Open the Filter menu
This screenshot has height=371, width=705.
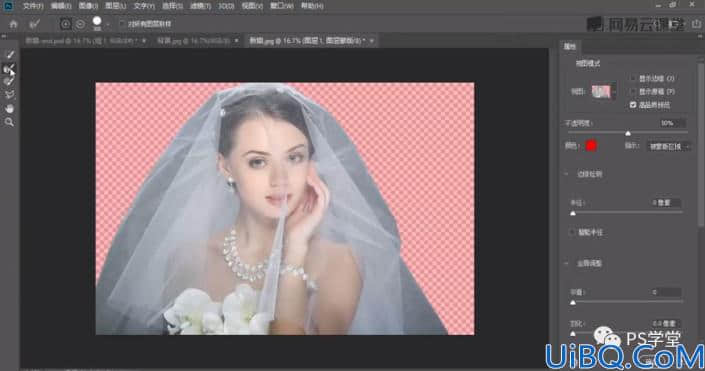(x=200, y=6)
